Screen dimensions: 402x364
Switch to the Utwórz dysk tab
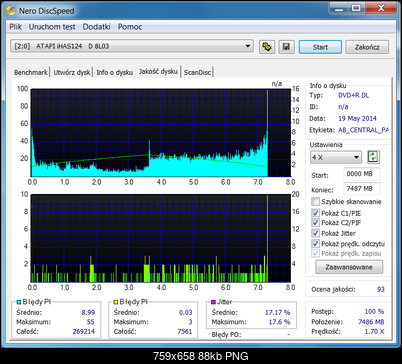(72, 72)
